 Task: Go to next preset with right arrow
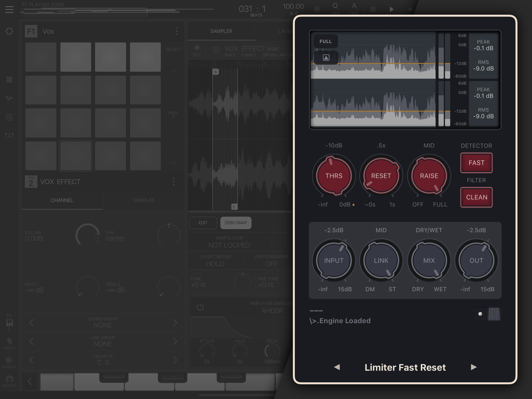pyautogui.click(x=473, y=367)
